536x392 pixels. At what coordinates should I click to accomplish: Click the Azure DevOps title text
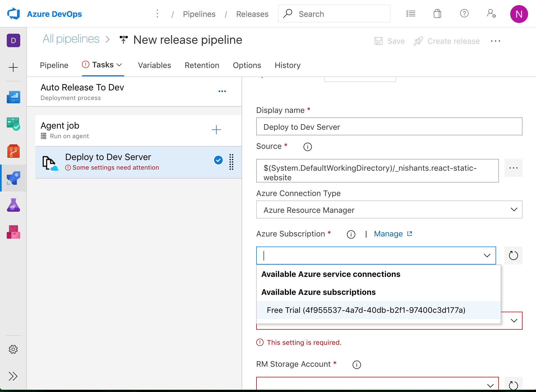coord(54,14)
